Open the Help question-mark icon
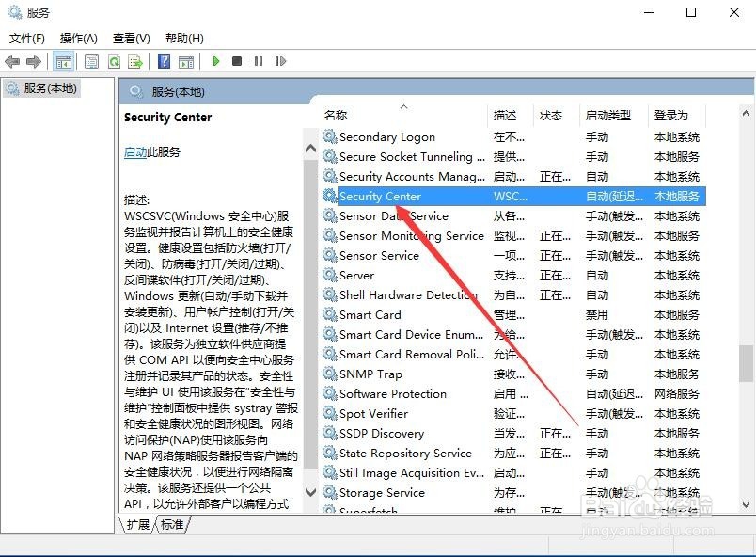 [164, 61]
